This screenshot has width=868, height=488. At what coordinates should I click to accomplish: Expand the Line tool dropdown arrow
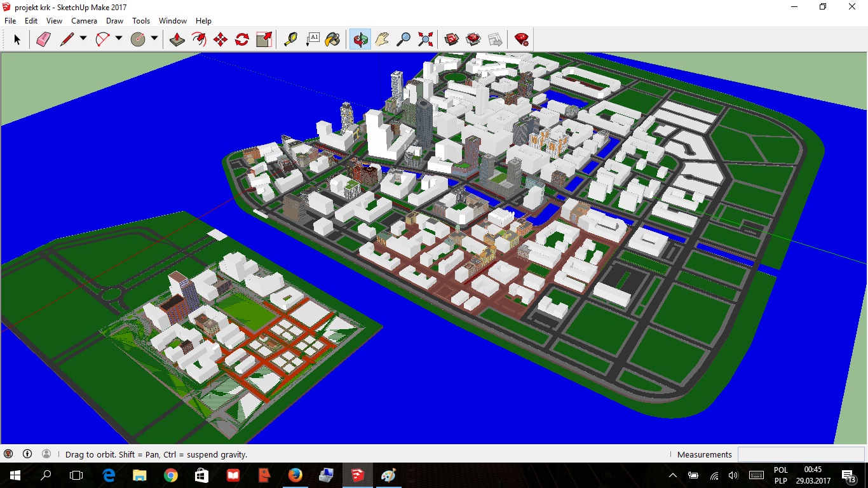[83, 39]
